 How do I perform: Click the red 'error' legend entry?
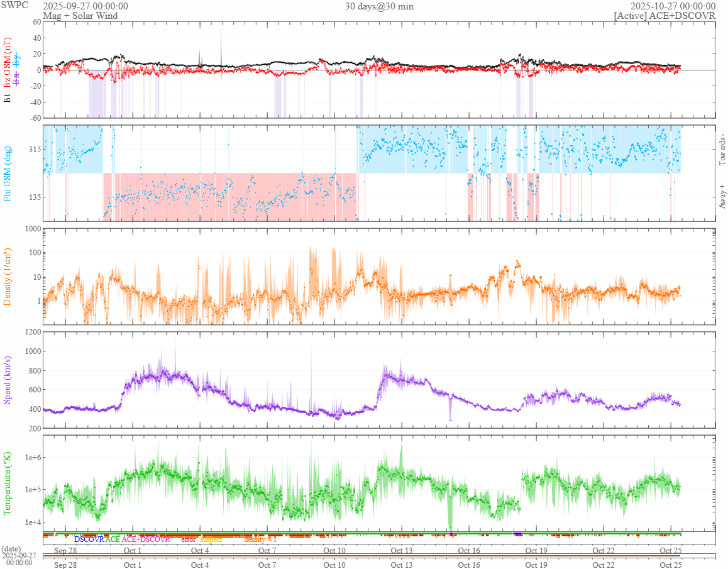pos(188,539)
